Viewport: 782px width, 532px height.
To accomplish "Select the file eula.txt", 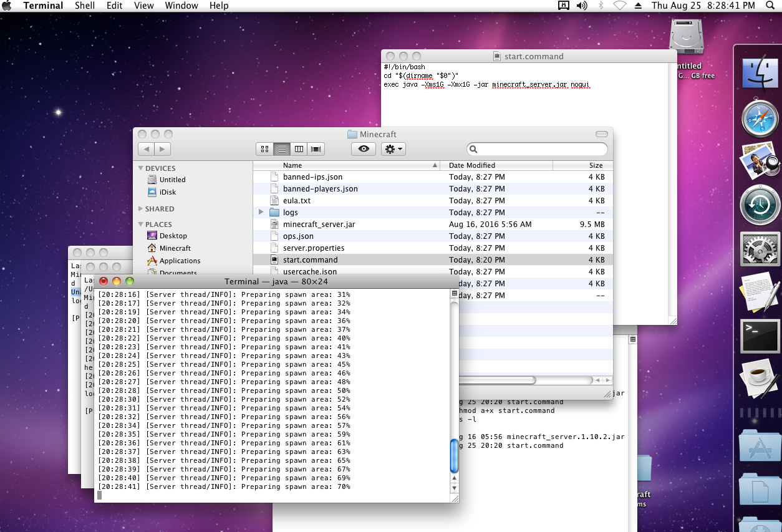I will click(433, 201).
